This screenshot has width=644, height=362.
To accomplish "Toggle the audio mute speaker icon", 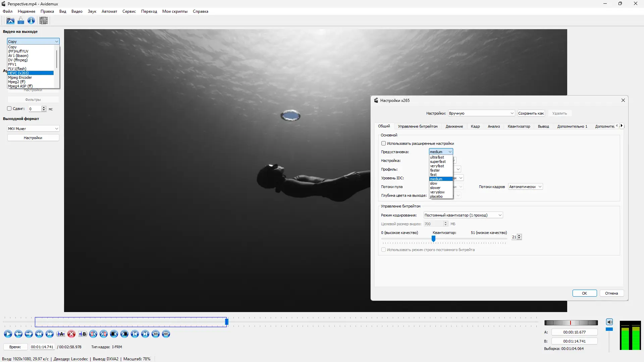I will pyautogui.click(x=609, y=322).
